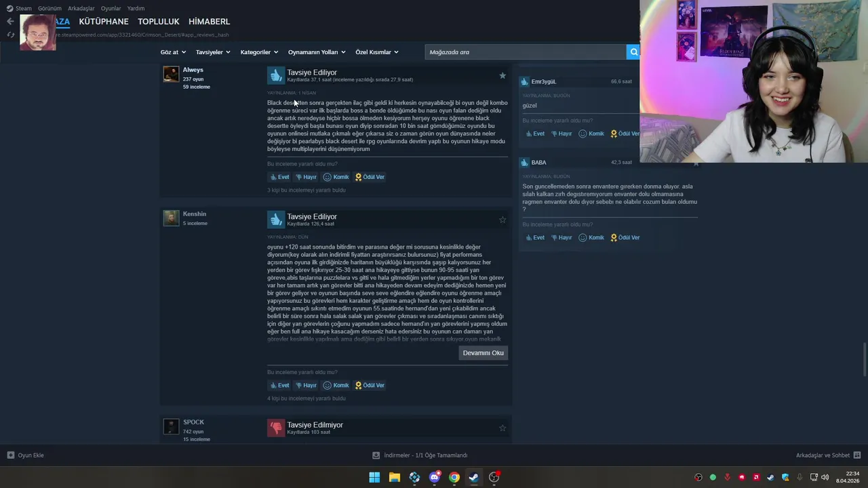Viewport: 868px width, 488px height.
Task: Open the Yardım menu
Action: coord(136,9)
